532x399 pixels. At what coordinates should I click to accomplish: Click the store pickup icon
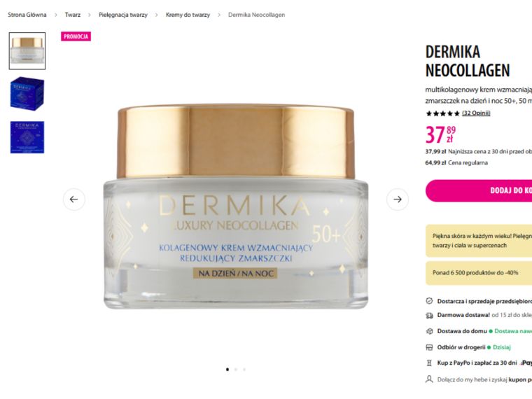click(429, 347)
